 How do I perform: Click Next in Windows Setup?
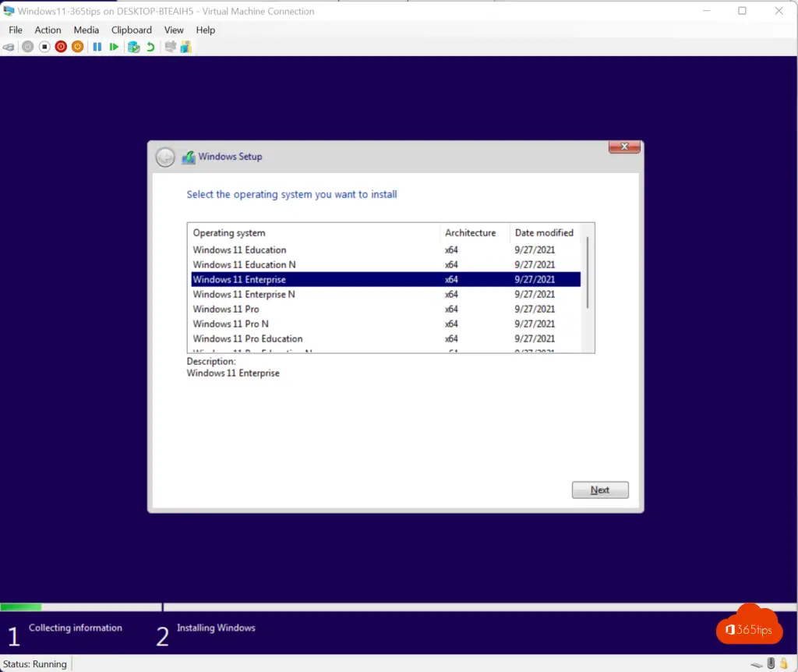pos(600,490)
